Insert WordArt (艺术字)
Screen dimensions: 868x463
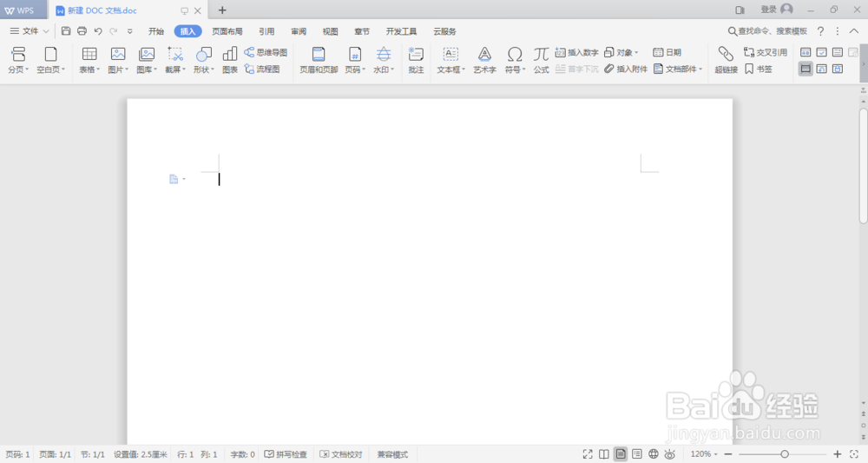[x=484, y=60]
